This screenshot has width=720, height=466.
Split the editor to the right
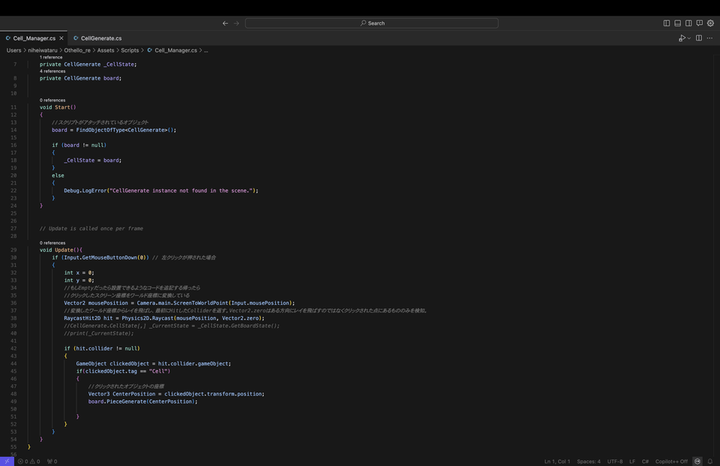pos(699,38)
